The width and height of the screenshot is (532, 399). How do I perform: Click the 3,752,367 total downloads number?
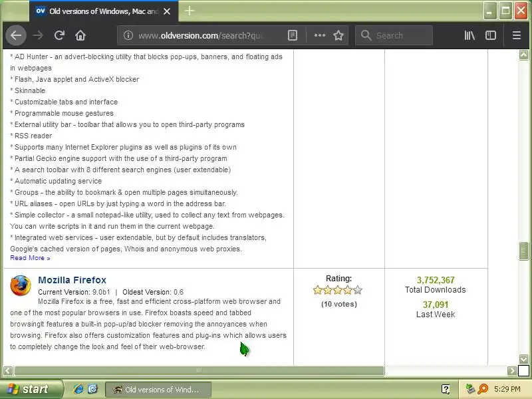pyautogui.click(x=436, y=280)
